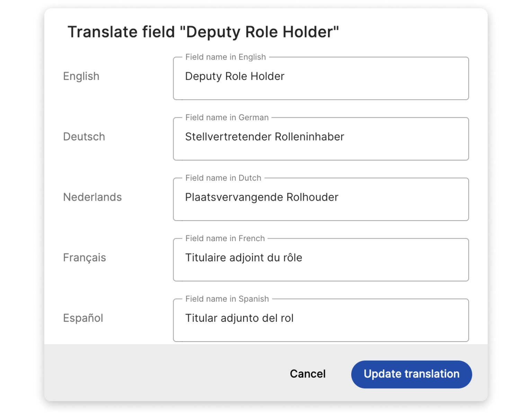Click the "Field name in English" caption

pyautogui.click(x=225, y=57)
